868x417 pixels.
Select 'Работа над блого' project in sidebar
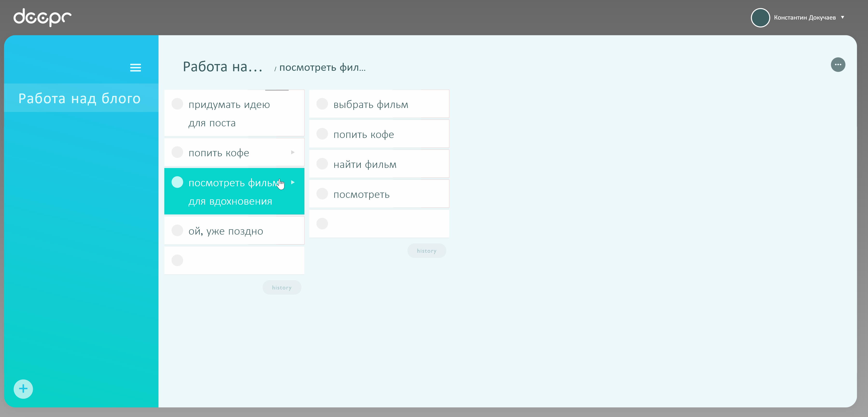coord(79,98)
